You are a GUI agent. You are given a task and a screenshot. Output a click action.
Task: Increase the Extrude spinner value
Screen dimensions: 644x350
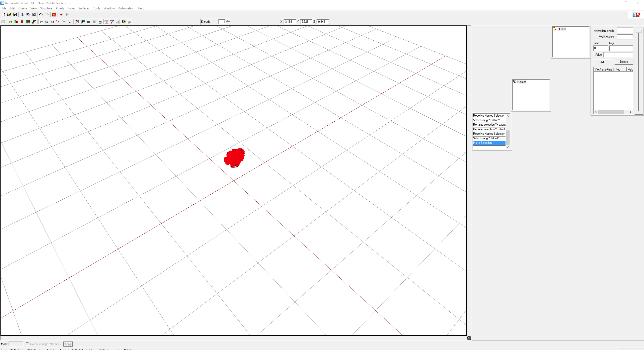(228, 20)
